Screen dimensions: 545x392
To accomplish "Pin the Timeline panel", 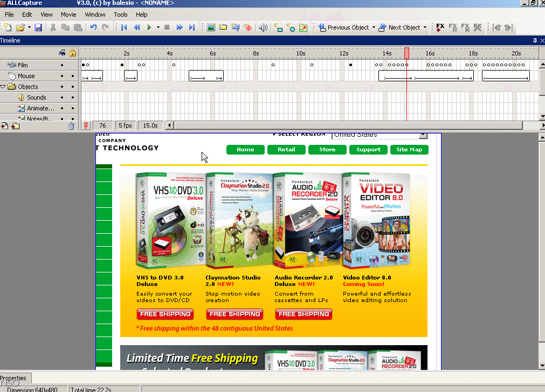I will pyautogui.click(x=535, y=40).
